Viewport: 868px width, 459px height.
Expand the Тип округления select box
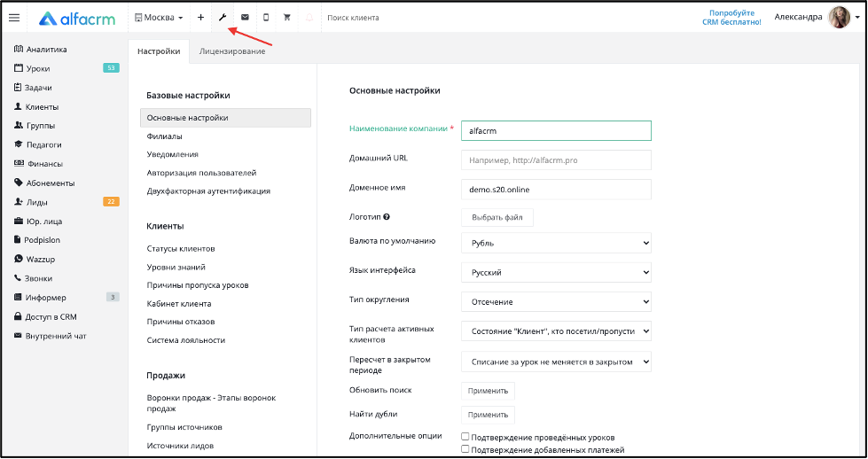coord(556,301)
